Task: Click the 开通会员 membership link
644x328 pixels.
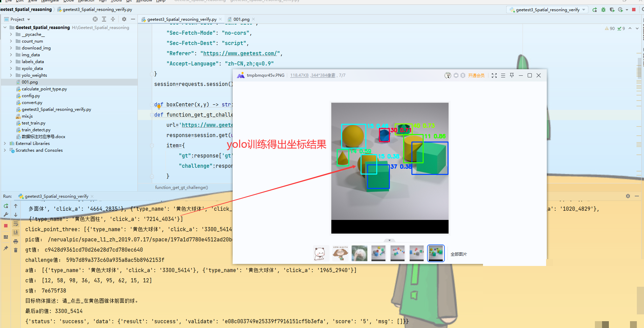Action: pos(476,76)
